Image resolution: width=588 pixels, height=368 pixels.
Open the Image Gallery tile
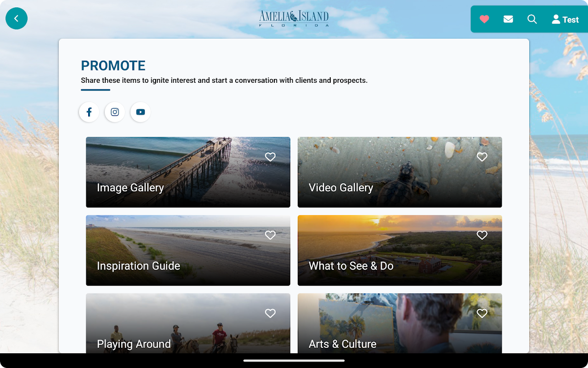click(x=188, y=172)
